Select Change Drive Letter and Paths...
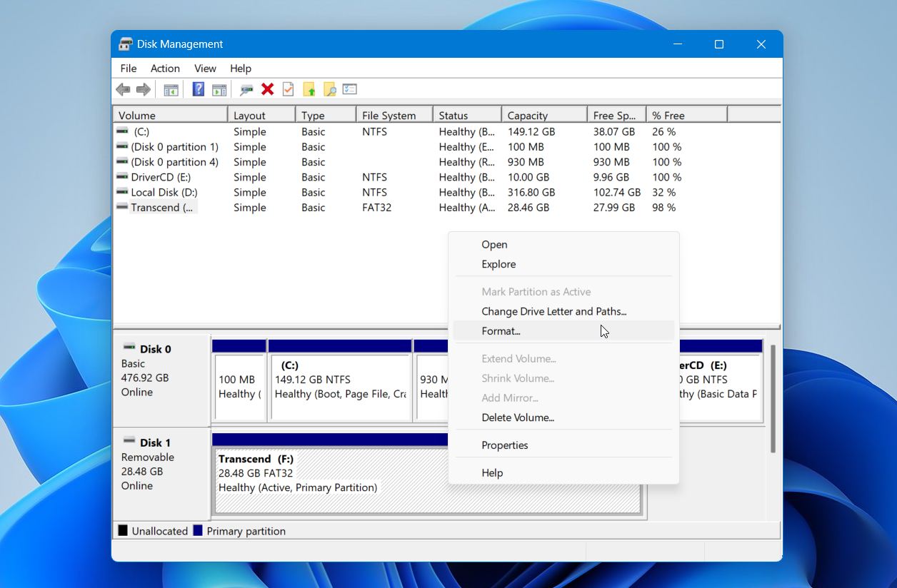 pyautogui.click(x=563, y=312)
